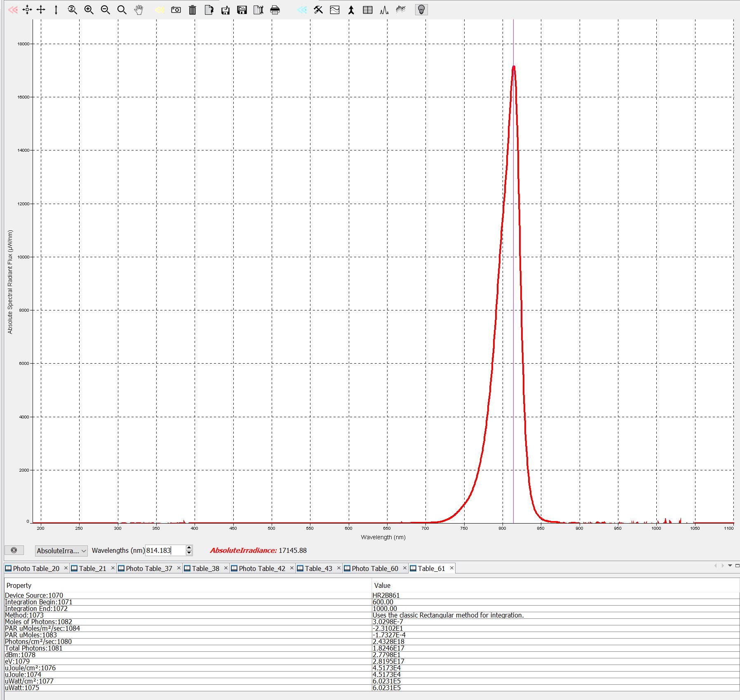Close the Table_61 tab
The image size is (740, 700).
451,568
